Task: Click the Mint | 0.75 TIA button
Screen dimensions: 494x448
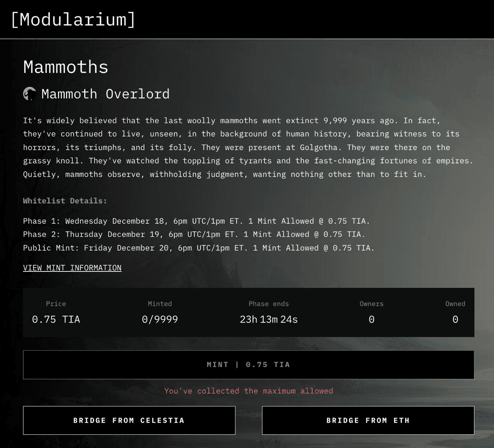Action: (249, 365)
